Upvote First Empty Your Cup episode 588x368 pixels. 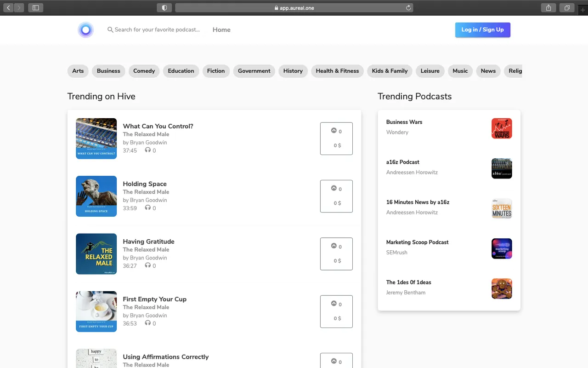point(334,304)
